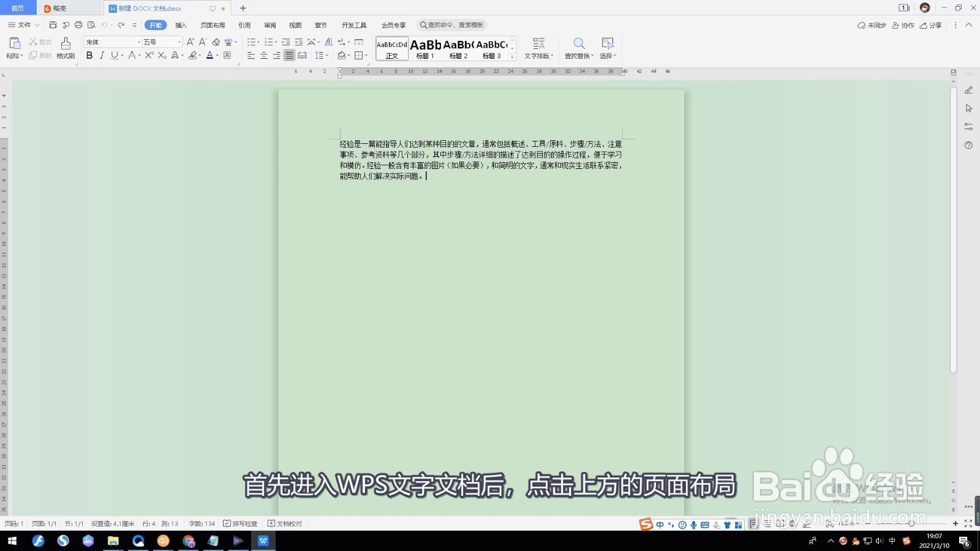Apply Italic formatting
This screenshot has width=980, height=551.
[x=102, y=55]
